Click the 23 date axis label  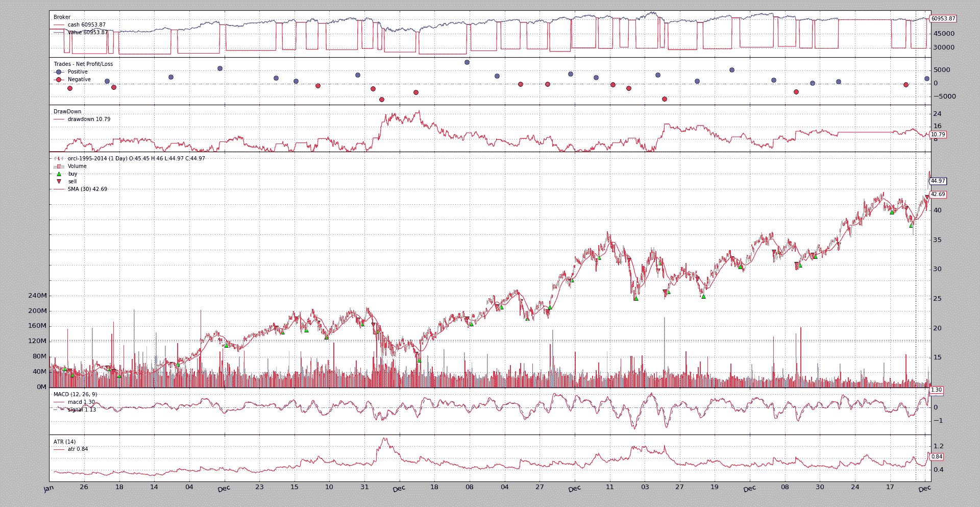(x=259, y=487)
